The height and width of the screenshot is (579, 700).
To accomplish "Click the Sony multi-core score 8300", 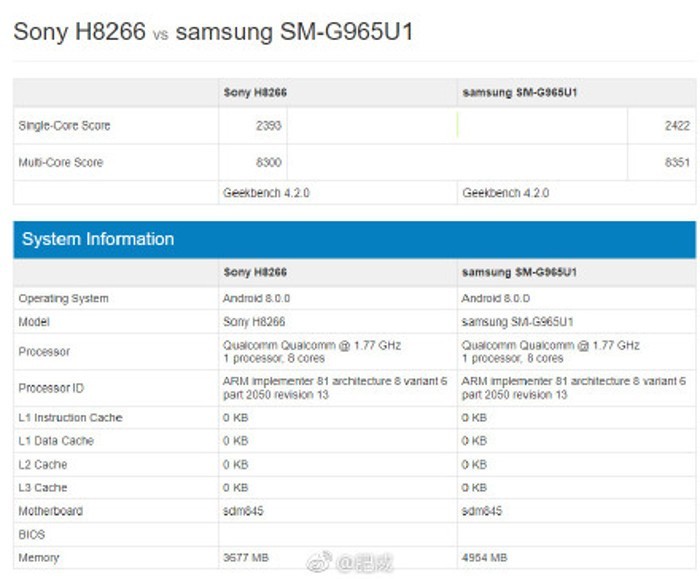I will 267,162.
